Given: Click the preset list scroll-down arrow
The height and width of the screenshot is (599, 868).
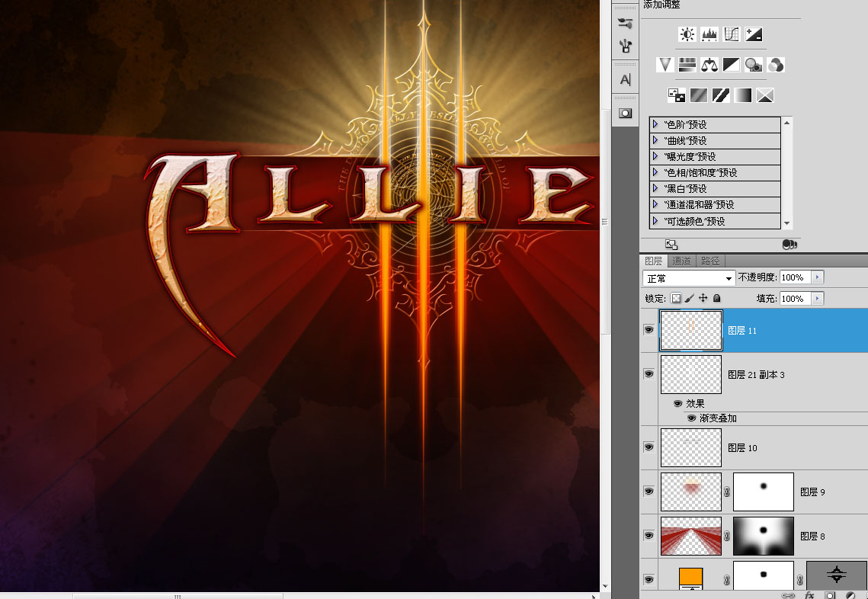Looking at the screenshot, I should (786, 223).
